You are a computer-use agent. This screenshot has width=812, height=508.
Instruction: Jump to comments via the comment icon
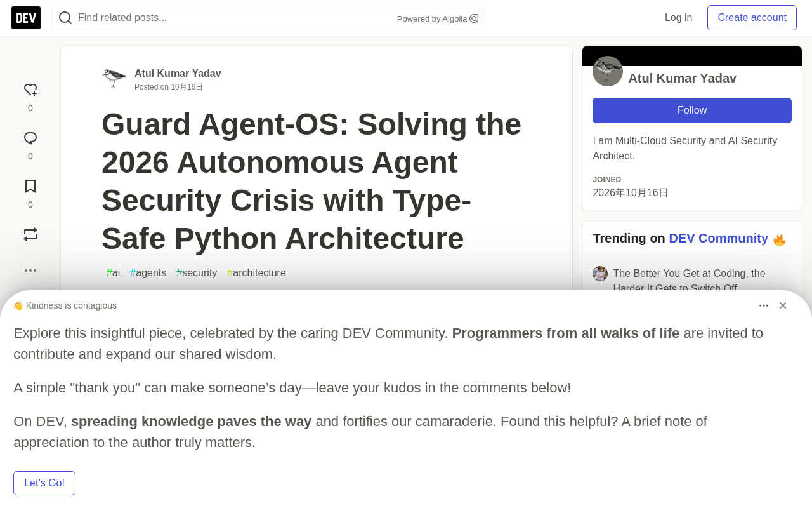click(x=30, y=138)
